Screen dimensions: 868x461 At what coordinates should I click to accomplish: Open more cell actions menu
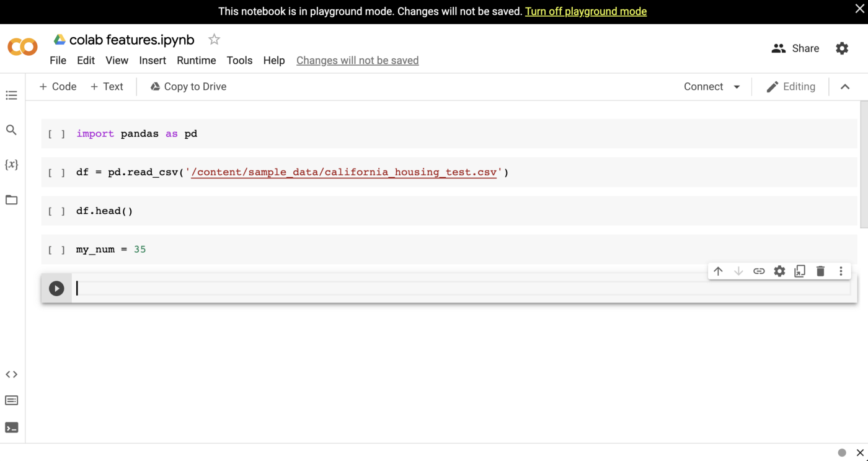click(x=841, y=271)
